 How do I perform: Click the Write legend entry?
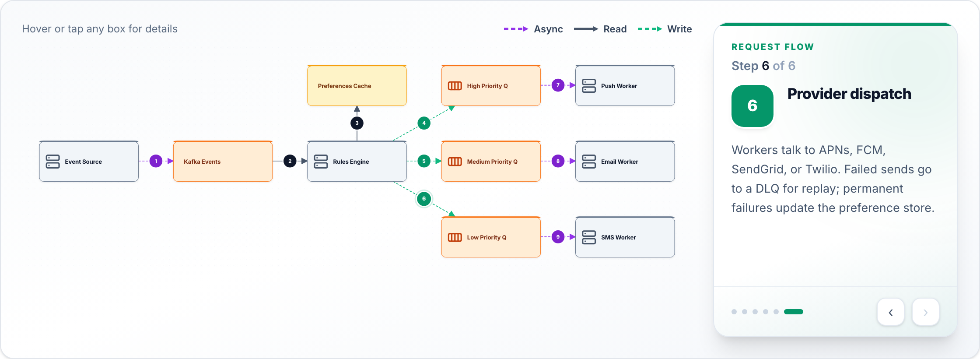[x=665, y=29]
